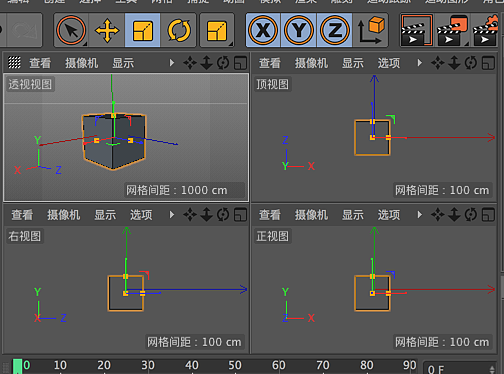Click top view pan icon
Image resolution: width=504 pixels, height=374 pixels.
[x=438, y=63]
